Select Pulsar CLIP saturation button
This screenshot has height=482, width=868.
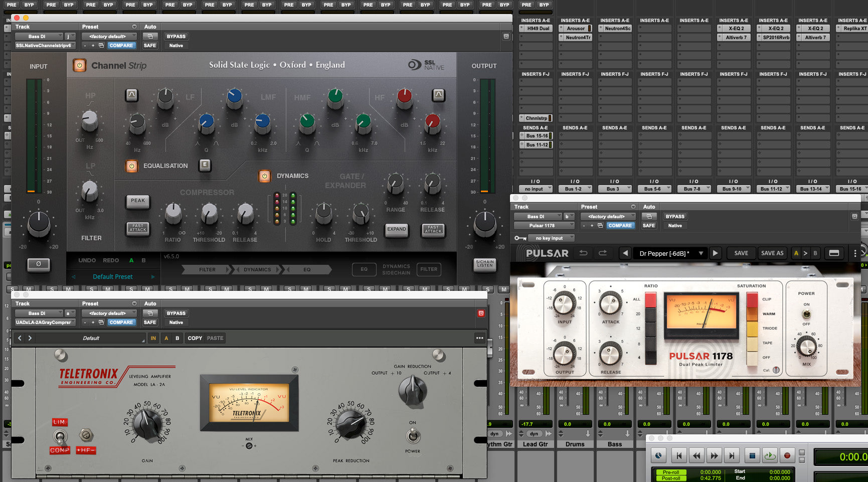click(752, 299)
